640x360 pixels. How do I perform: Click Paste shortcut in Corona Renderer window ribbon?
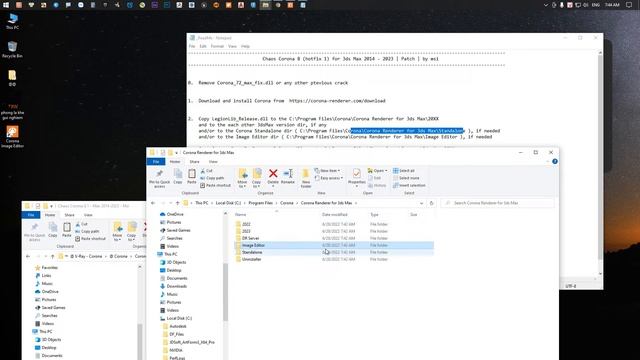click(215, 185)
